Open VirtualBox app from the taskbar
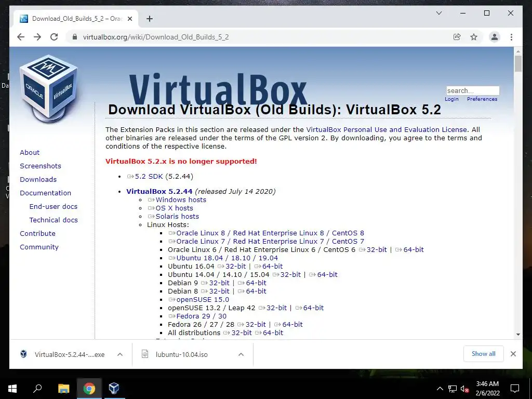The height and width of the screenshot is (399, 532). [x=114, y=388]
